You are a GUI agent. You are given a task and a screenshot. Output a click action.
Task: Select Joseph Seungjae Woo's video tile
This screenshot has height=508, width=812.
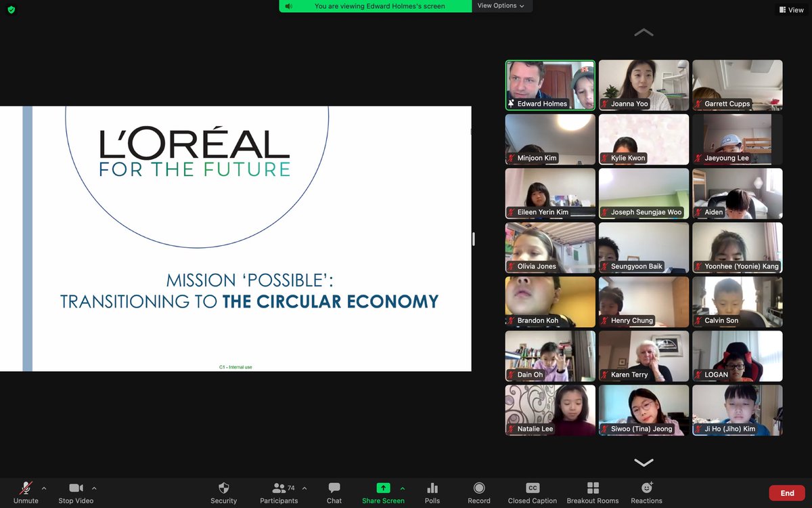[x=644, y=193]
